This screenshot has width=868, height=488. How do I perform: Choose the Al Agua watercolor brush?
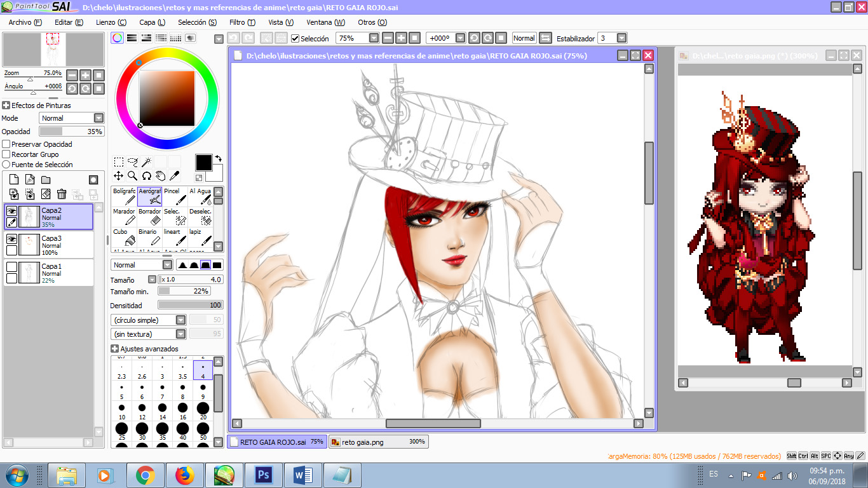[200, 196]
